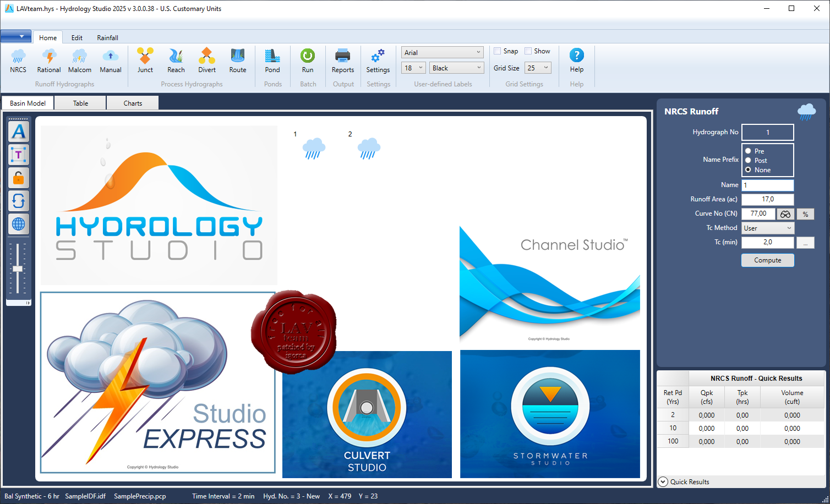
Task: Click 'Time Interval = 2 min' status text
Action: point(223,496)
